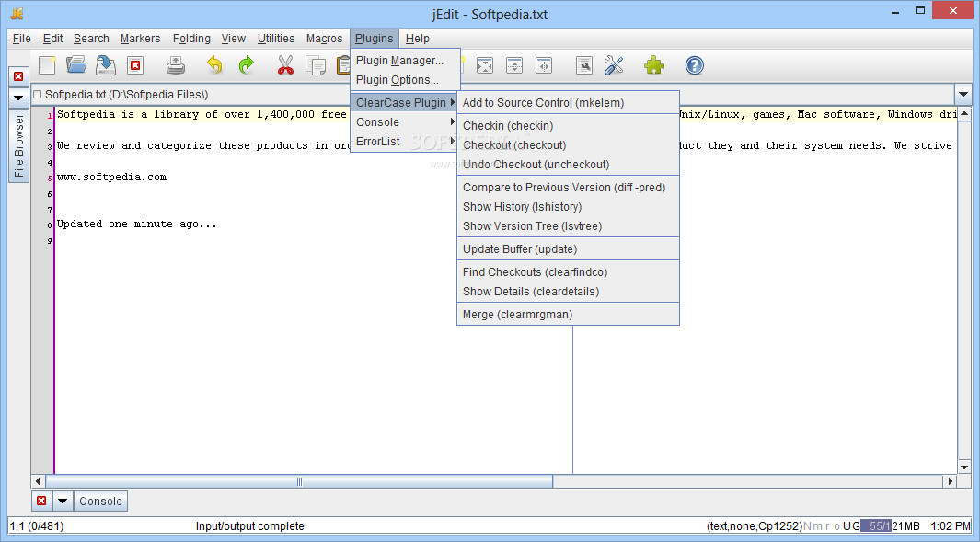Open Plugin Manager via green puzzle icon
The height and width of the screenshot is (542, 980).
point(653,65)
